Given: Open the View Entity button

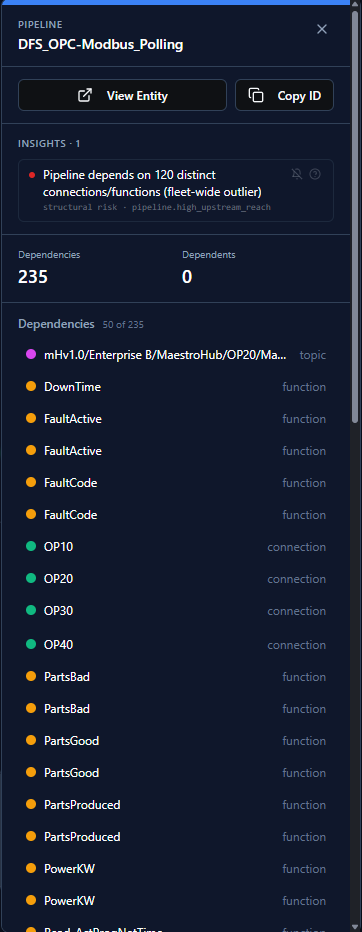Looking at the screenshot, I should (122, 95).
